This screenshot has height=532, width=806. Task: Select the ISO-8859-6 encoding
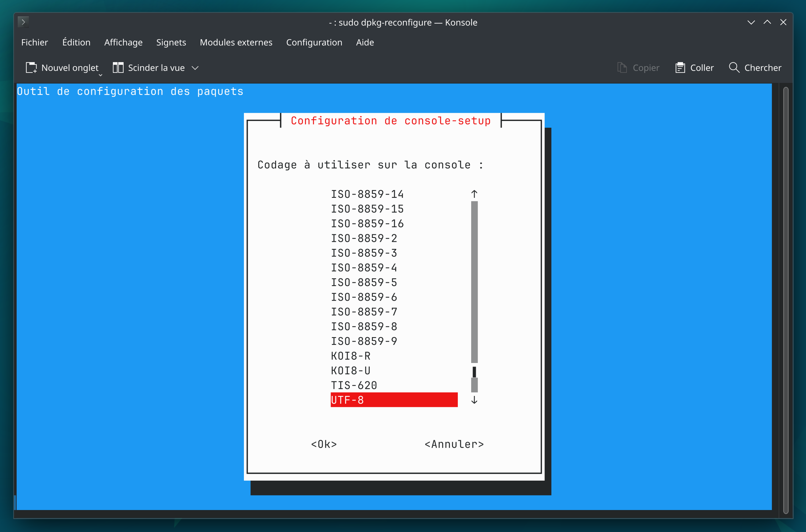[364, 297]
